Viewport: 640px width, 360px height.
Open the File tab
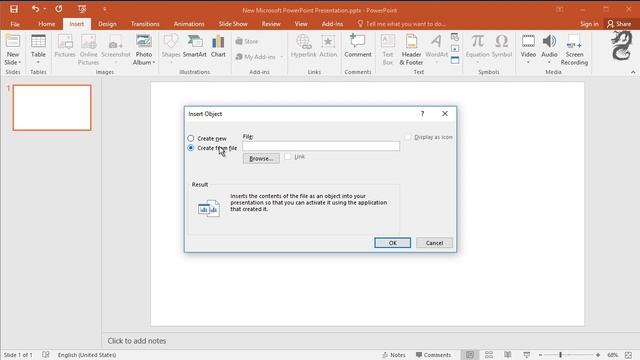[15, 24]
